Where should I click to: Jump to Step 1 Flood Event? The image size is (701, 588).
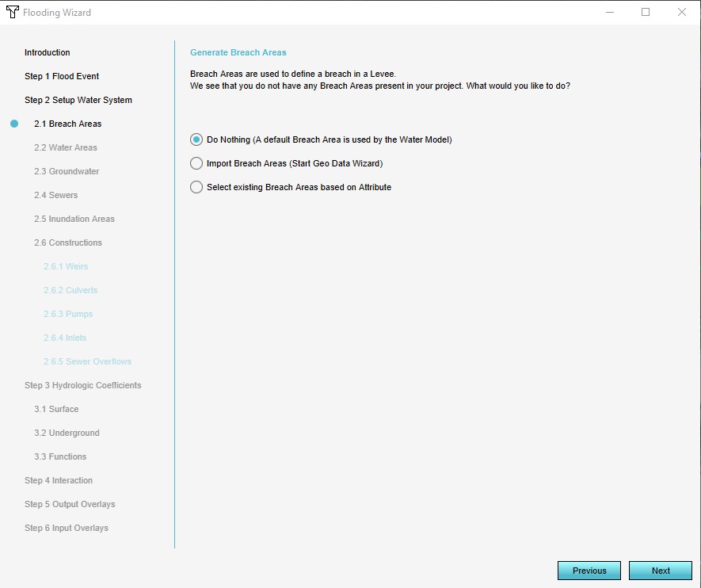click(62, 76)
